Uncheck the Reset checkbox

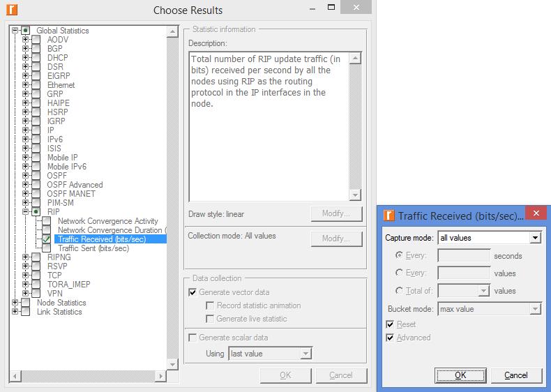click(390, 324)
